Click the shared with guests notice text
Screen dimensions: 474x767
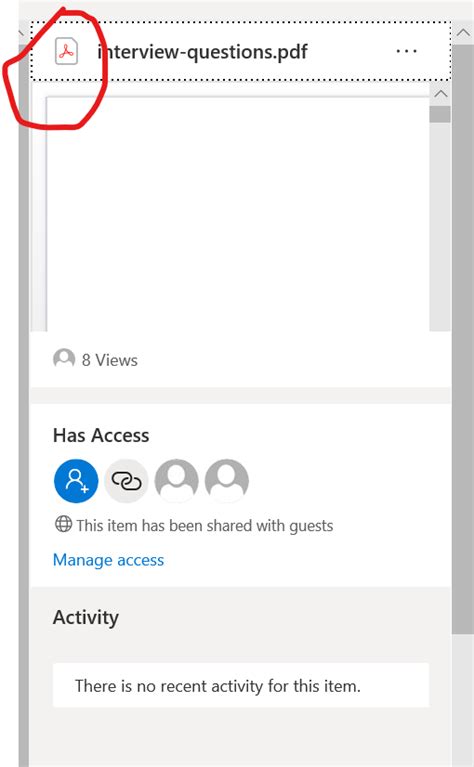204,525
